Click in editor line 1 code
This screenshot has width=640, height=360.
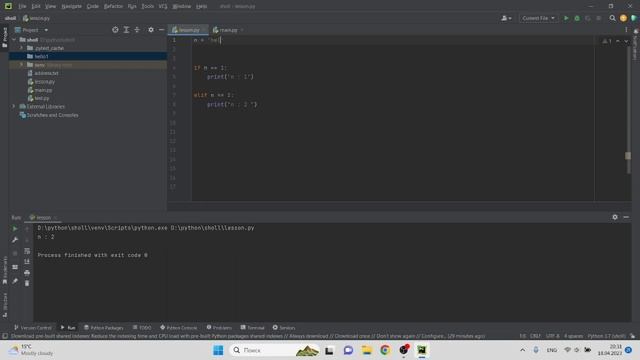click(x=207, y=40)
